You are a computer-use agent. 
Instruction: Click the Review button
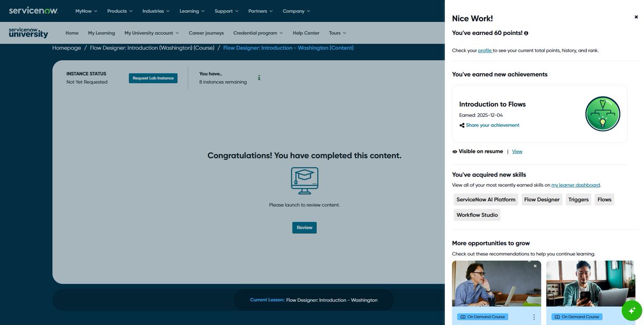pos(304,227)
